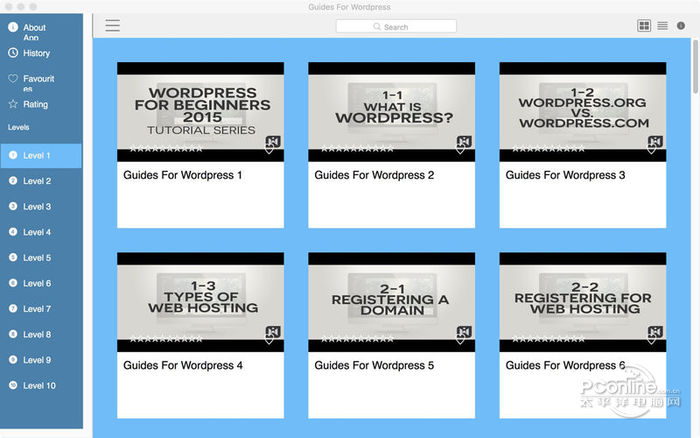Click the info icon in the toolbar
Image resolution: width=700 pixels, height=438 pixels.
click(x=681, y=25)
